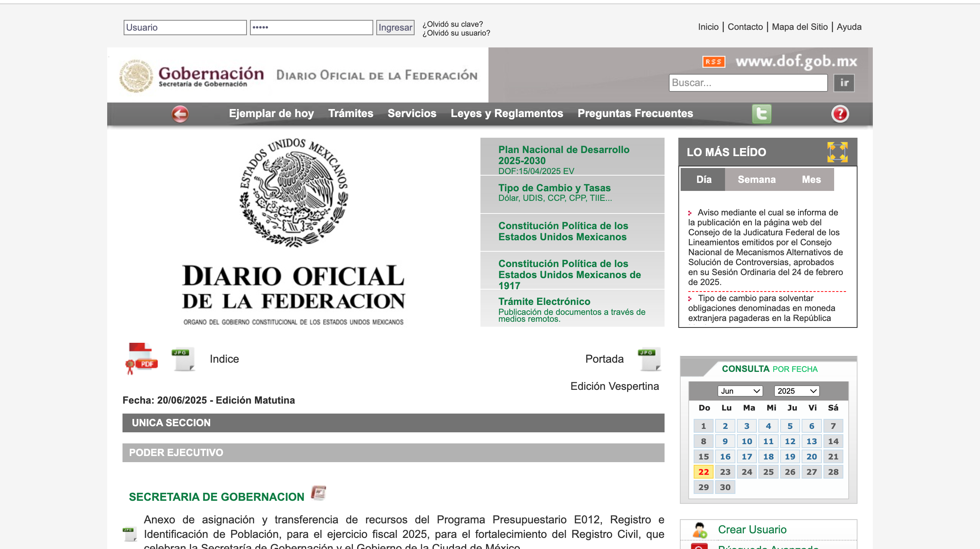Open the Portada JPG icon
Image resolution: width=980 pixels, height=549 pixels.
coord(650,359)
